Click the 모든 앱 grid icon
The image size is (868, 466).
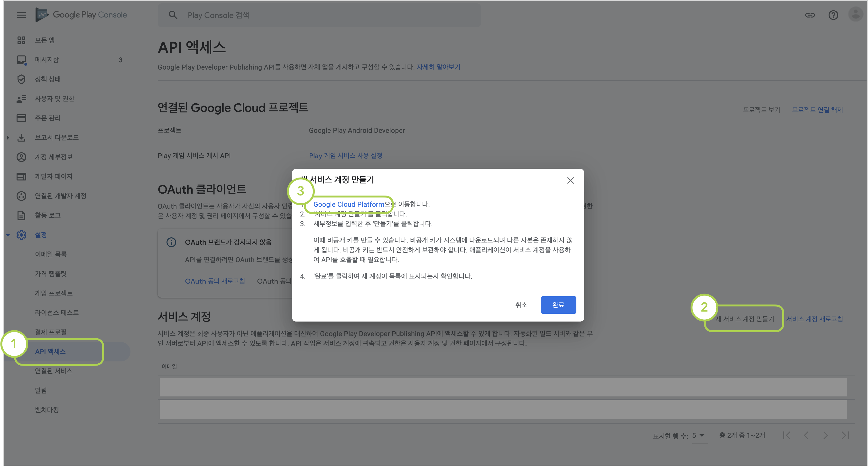pyautogui.click(x=21, y=40)
